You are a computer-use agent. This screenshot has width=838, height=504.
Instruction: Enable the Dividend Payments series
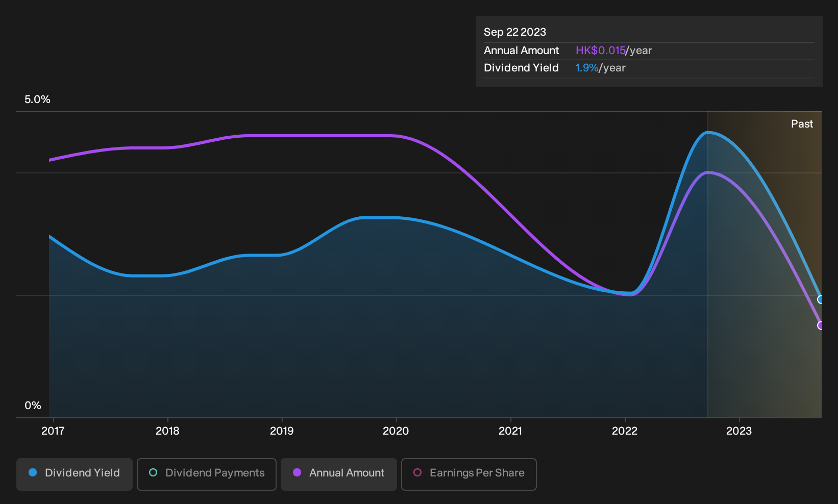pos(207,474)
